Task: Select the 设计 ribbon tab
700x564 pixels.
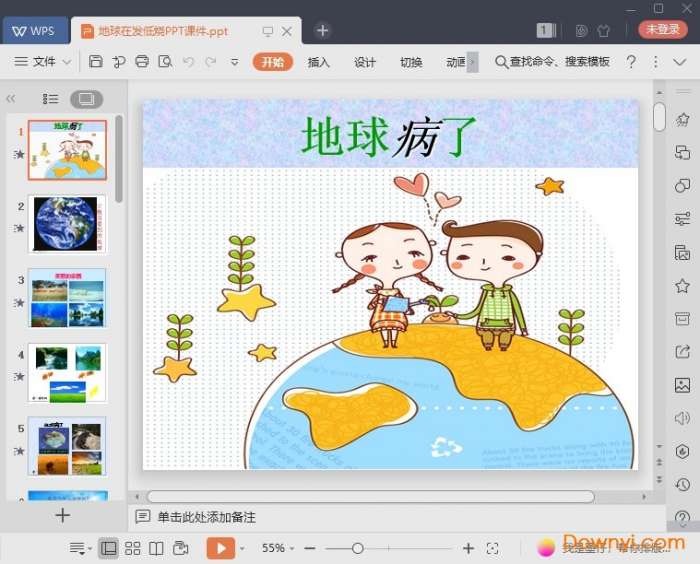Action: (365, 62)
